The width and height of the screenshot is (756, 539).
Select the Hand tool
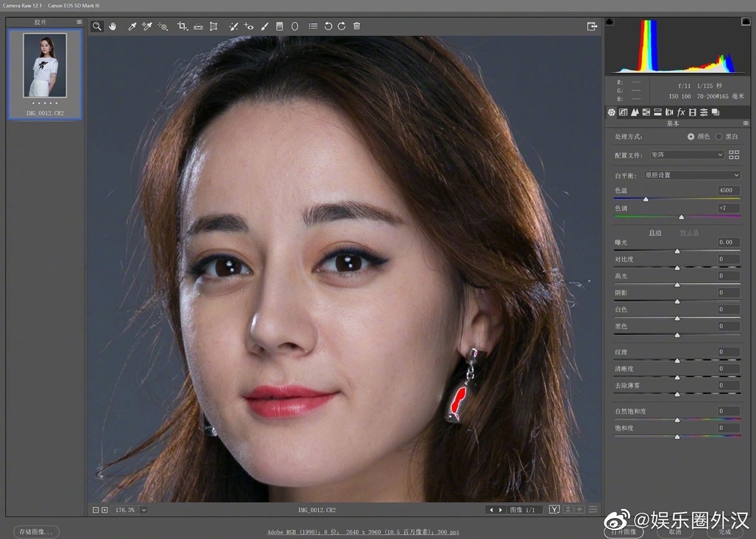(x=112, y=26)
